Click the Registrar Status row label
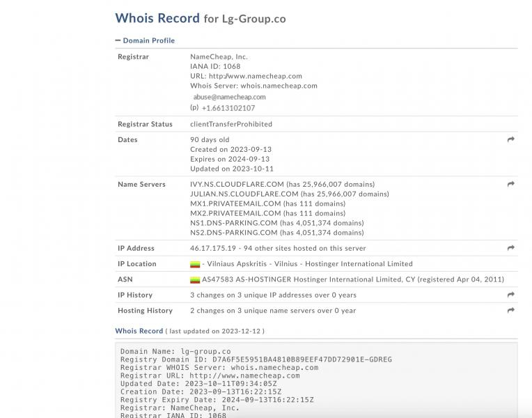The width and height of the screenshot is (532, 418). coord(145,124)
